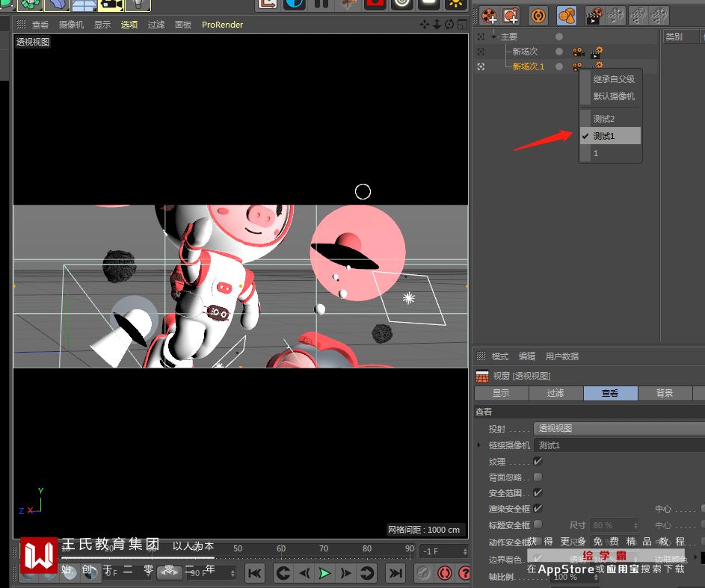Open viewport 查看 menu
Screen dimensions: 705x588
(40, 25)
